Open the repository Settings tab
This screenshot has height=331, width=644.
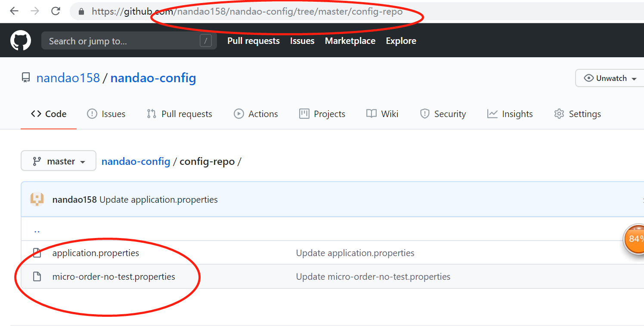(578, 114)
